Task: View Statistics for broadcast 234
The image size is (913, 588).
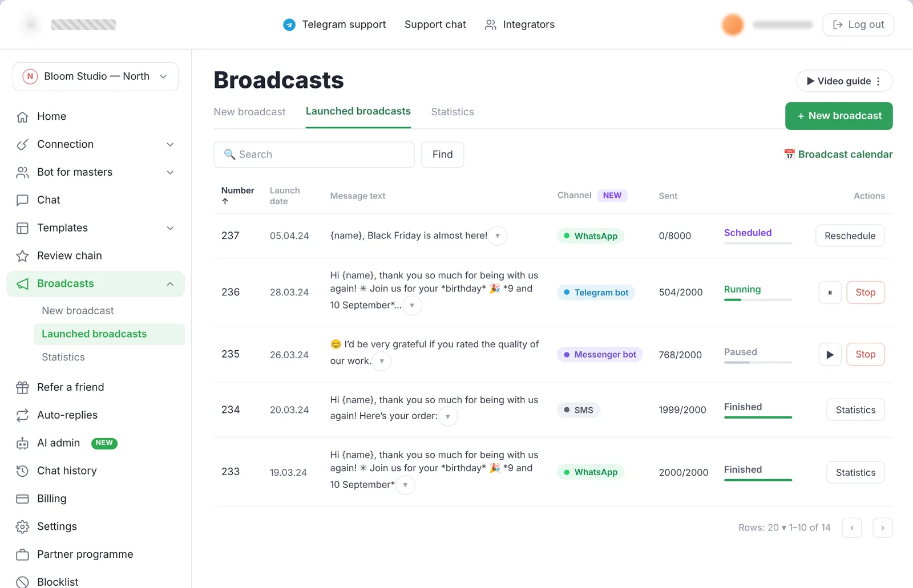Action: 855,410
